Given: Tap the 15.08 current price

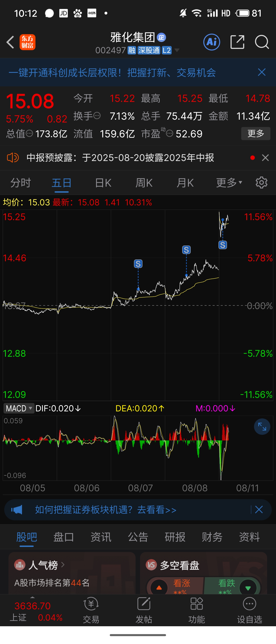Looking at the screenshot, I should click(x=30, y=101).
